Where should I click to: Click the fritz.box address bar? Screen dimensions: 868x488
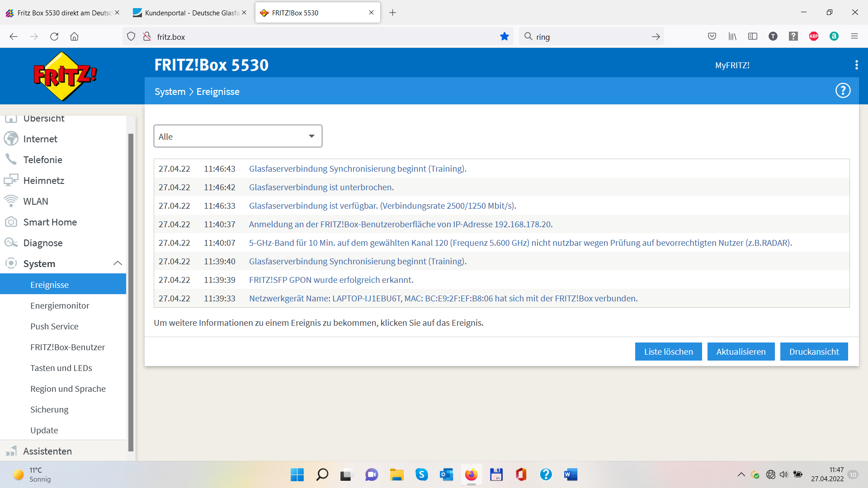318,37
